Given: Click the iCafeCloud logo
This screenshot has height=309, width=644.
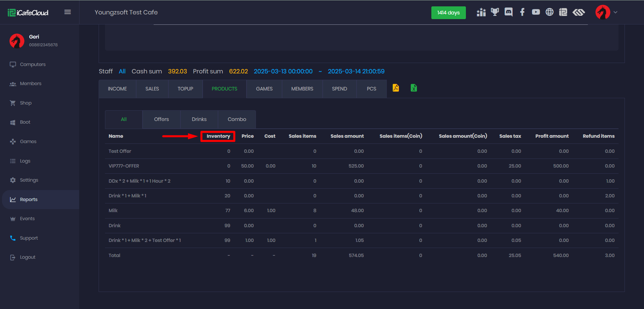Looking at the screenshot, I should pyautogui.click(x=28, y=13).
